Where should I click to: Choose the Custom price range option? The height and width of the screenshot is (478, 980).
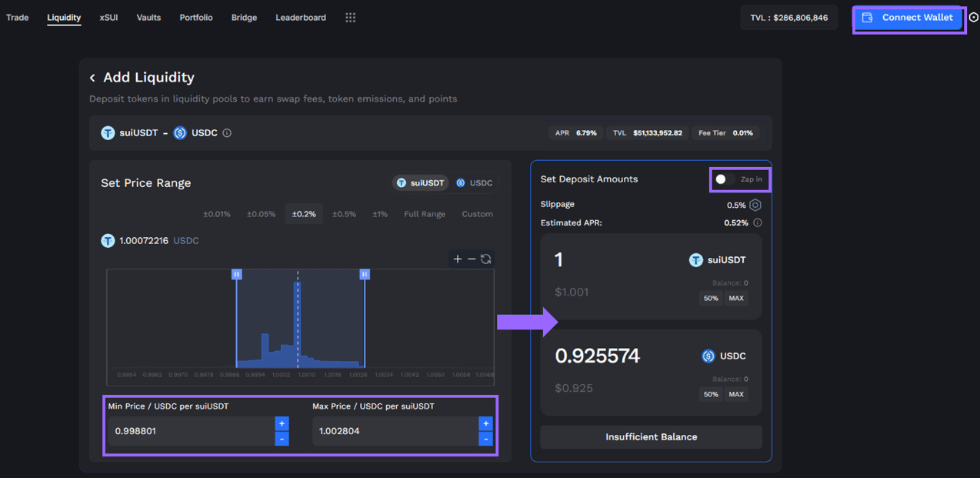pyautogui.click(x=477, y=214)
